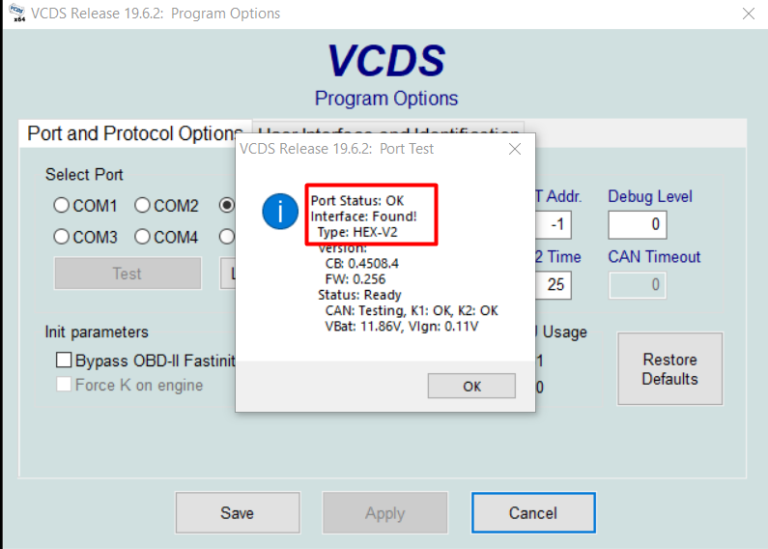This screenshot has width=768, height=549.
Task: Click OK in the Port Test dialog
Action: (472, 386)
